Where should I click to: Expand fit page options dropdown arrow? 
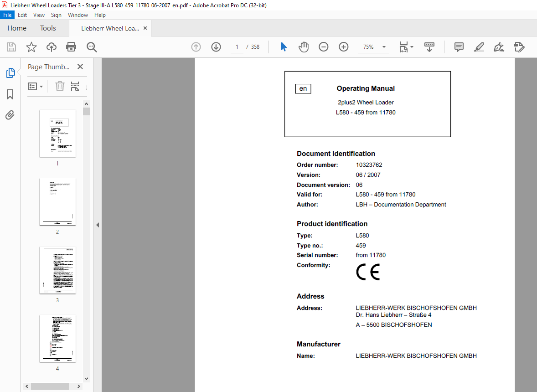[412, 47]
